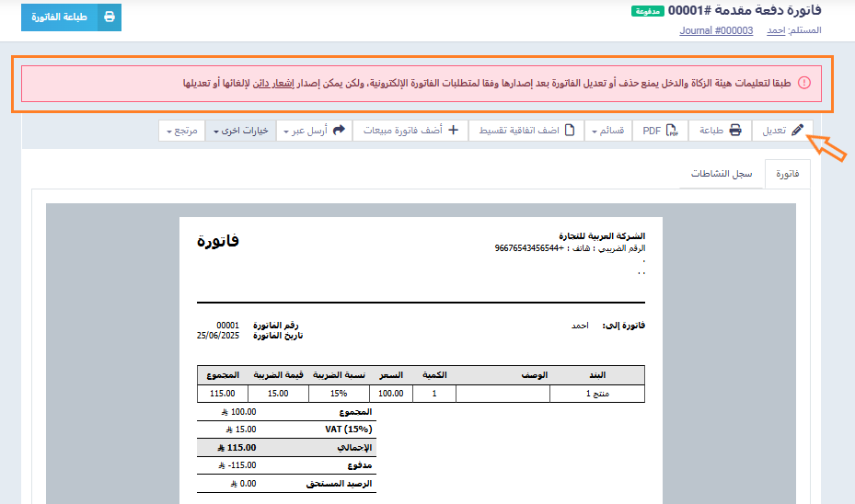Image resolution: width=855 pixels, height=504 pixels.
Task: Open the Journal #000003 link
Action: [716, 30]
